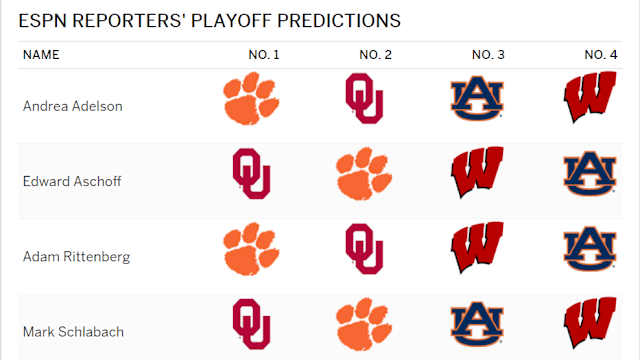Click Mark Schlabach's No. 4 Wisconsin logo
Viewport: 640px width, 360px height.
click(x=590, y=322)
